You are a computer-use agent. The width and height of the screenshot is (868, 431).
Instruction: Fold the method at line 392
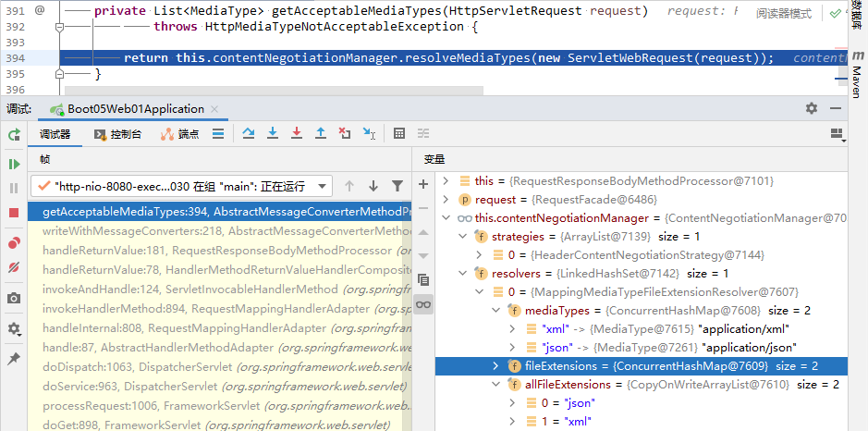pos(60,27)
